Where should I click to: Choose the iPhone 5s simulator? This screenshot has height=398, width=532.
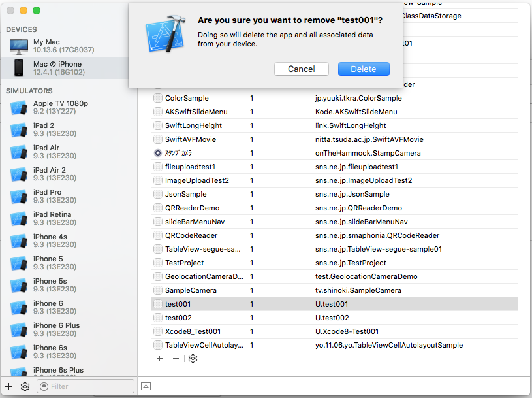(69, 285)
